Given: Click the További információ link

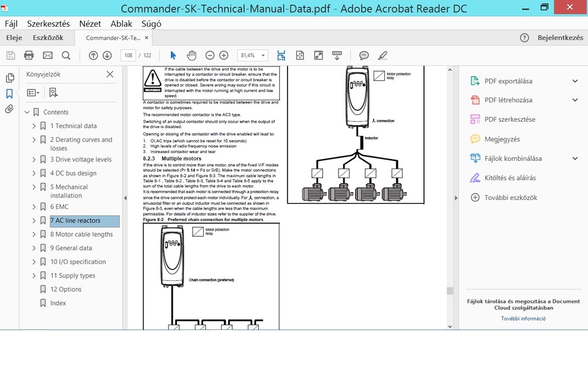Looking at the screenshot, I should (x=523, y=319).
